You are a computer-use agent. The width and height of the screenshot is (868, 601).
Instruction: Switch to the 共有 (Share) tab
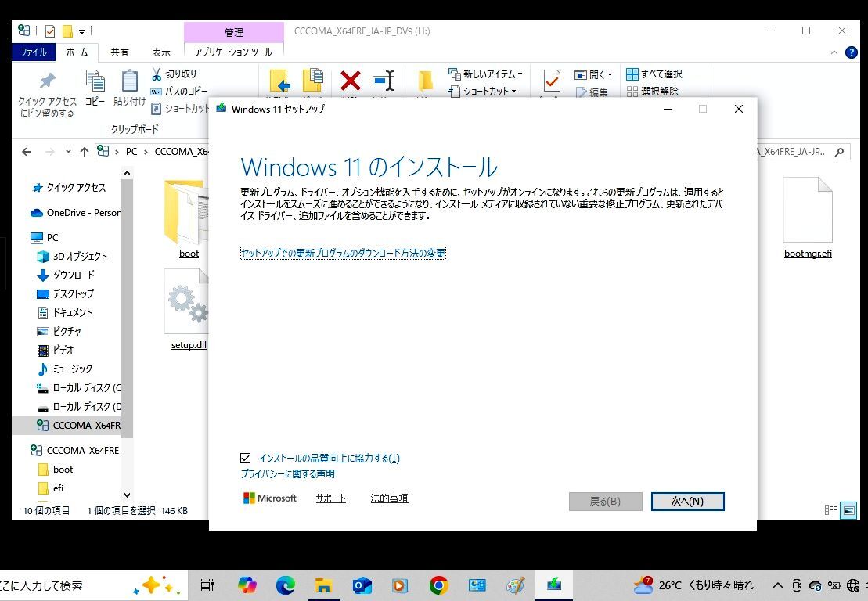coord(119,52)
